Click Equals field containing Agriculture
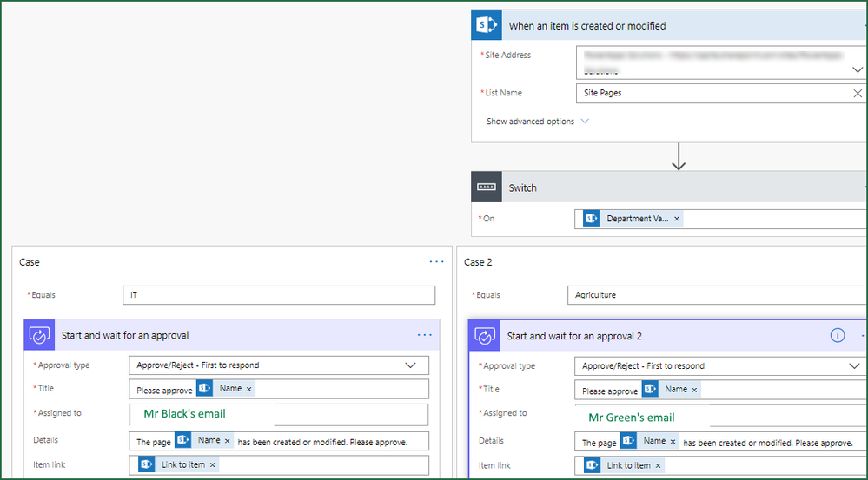Image resolution: width=868 pixels, height=480 pixels. coord(718,295)
